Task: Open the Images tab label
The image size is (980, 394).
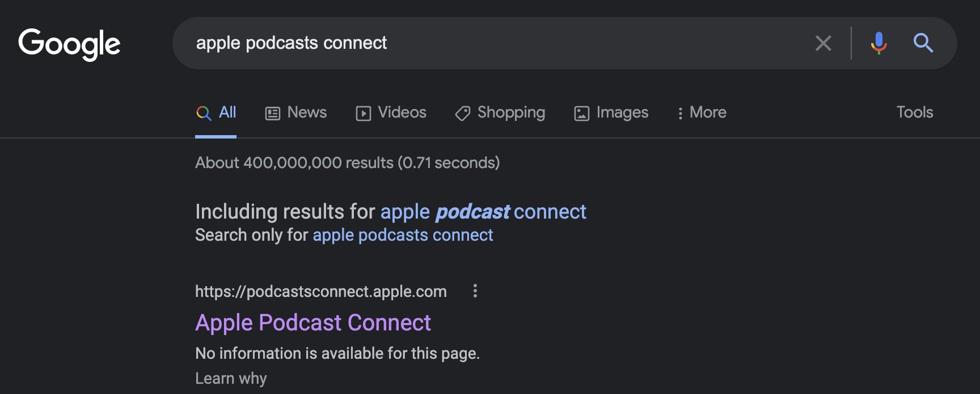Action: point(622,112)
